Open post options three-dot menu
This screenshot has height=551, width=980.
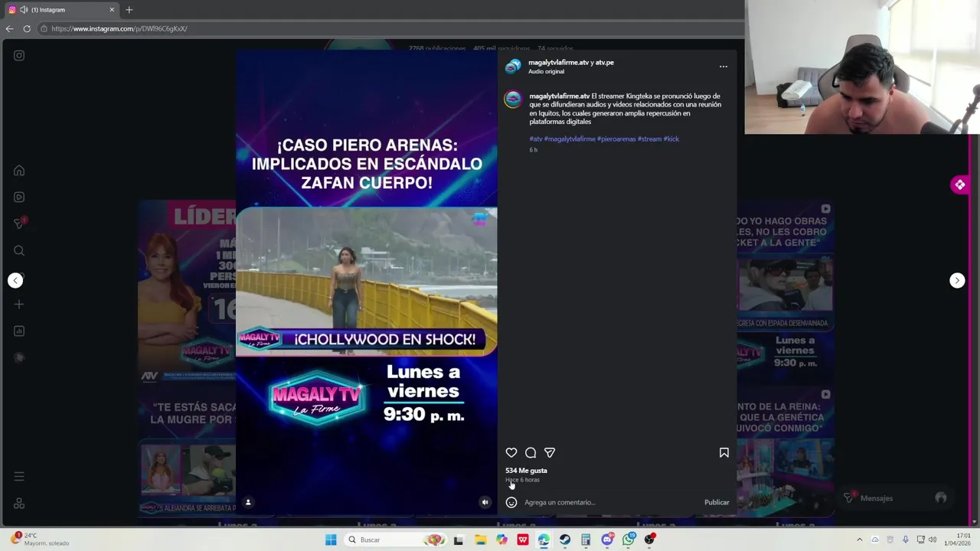724,67
